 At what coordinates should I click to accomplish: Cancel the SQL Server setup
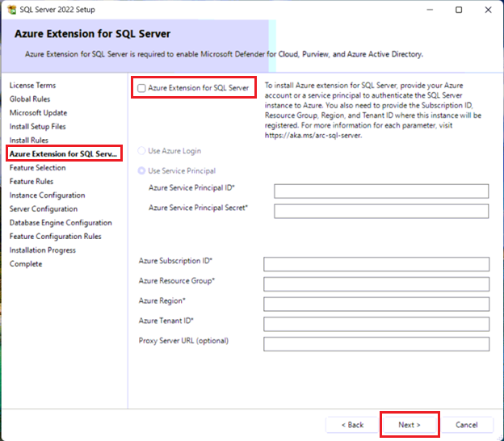coord(467,425)
